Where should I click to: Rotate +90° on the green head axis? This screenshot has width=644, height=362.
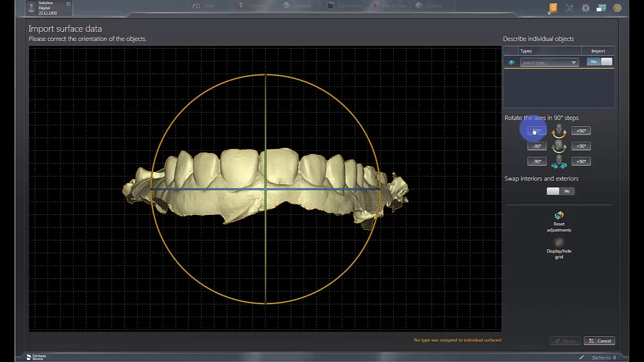pos(581,146)
